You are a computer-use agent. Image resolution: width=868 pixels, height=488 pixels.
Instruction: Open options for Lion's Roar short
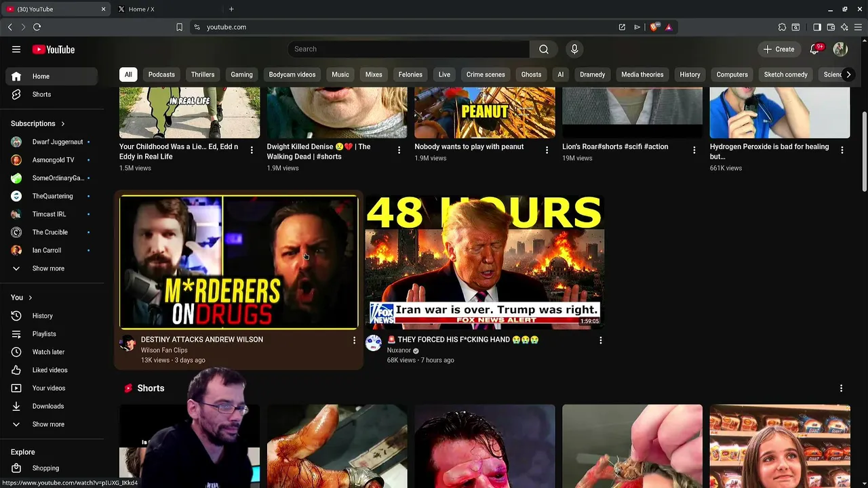[694, 150]
